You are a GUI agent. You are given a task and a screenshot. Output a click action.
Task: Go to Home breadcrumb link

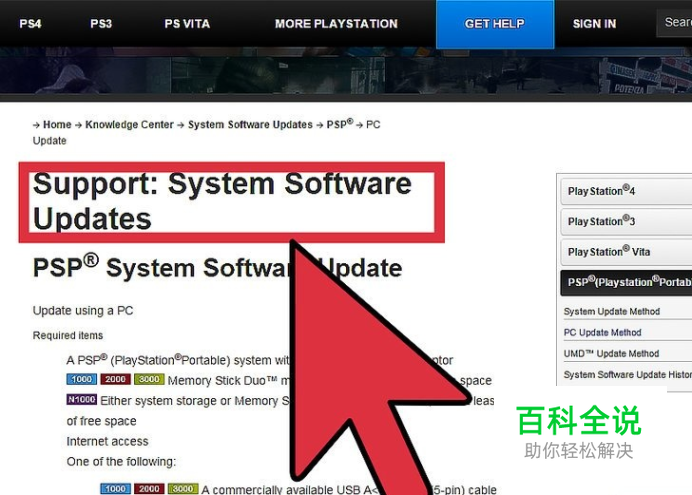pyautogui.click(x=57, y=125)
